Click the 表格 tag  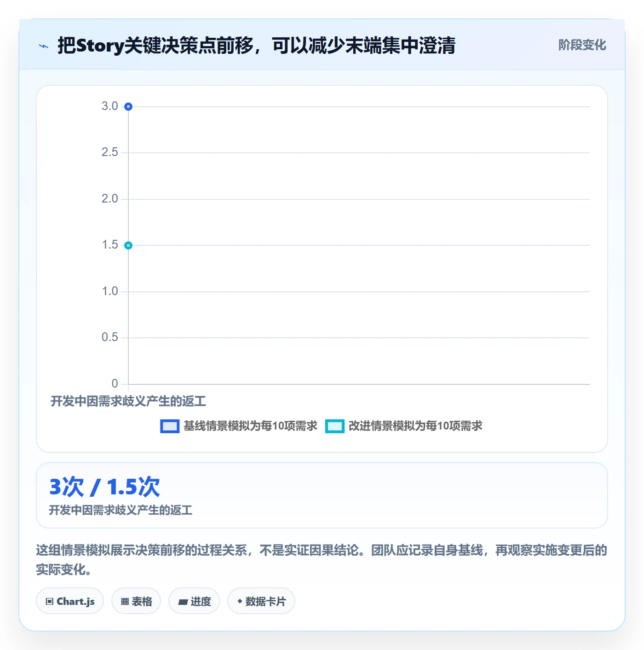point(136,601)
